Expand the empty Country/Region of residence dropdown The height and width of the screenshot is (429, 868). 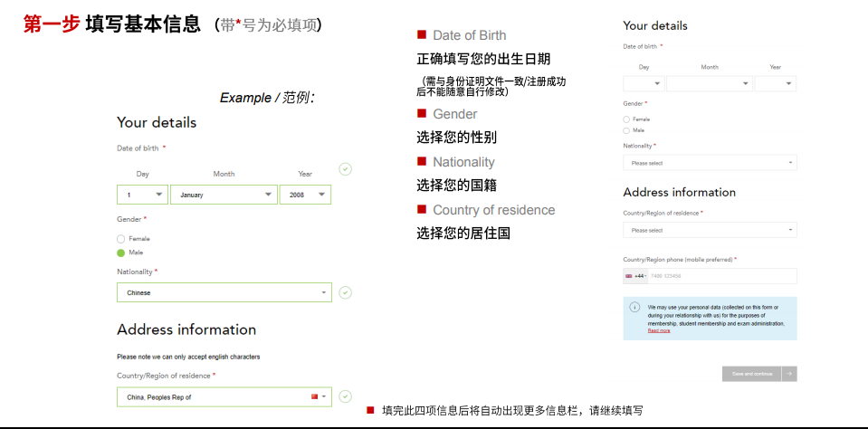pos(710,230)
